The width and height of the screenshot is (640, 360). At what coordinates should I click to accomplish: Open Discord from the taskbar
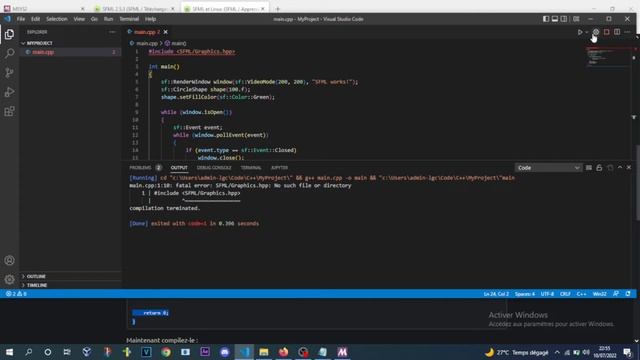pyautogui.click(x=224, y=352)
